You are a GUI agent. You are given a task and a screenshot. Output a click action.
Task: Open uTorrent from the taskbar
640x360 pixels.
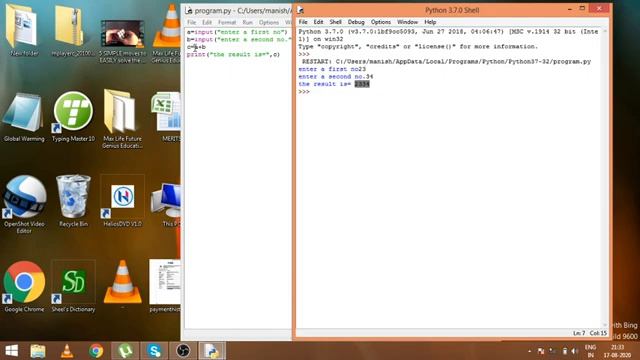click(125, 351)
